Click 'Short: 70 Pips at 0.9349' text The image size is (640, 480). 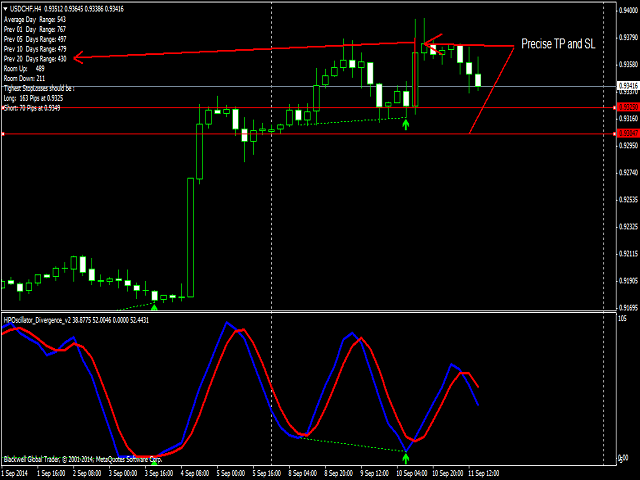coord(32,108)
